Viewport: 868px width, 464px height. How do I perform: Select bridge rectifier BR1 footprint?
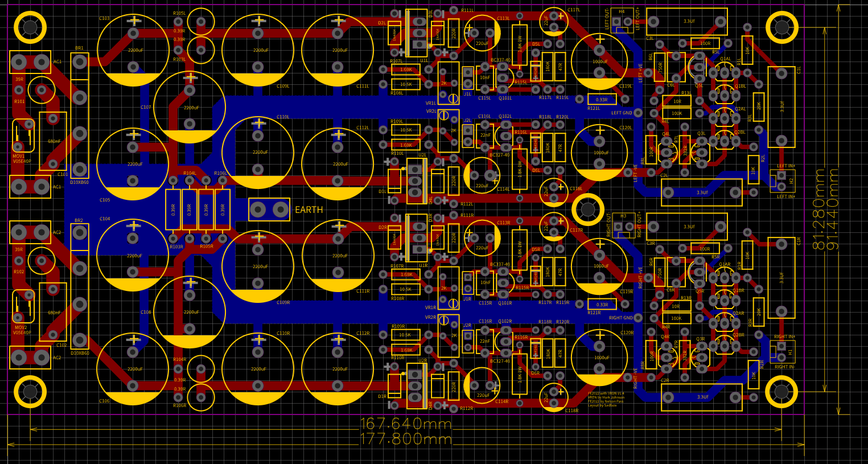80,116
